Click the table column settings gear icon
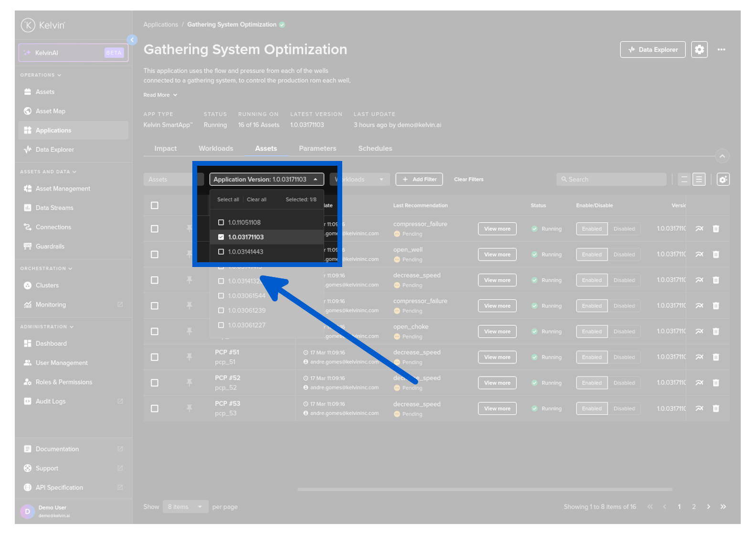 pos(723,180)
